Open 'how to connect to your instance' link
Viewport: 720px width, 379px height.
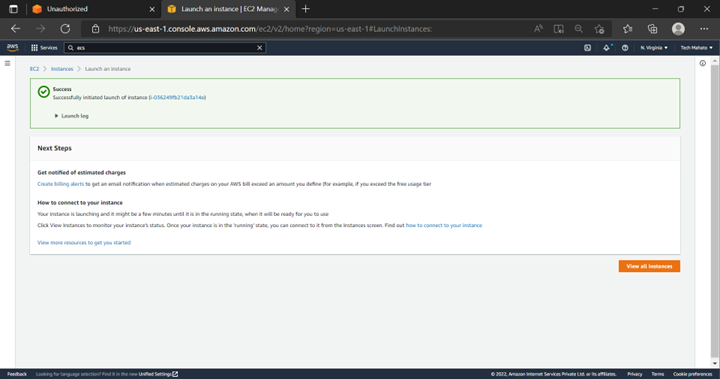[x=444, y=225]
